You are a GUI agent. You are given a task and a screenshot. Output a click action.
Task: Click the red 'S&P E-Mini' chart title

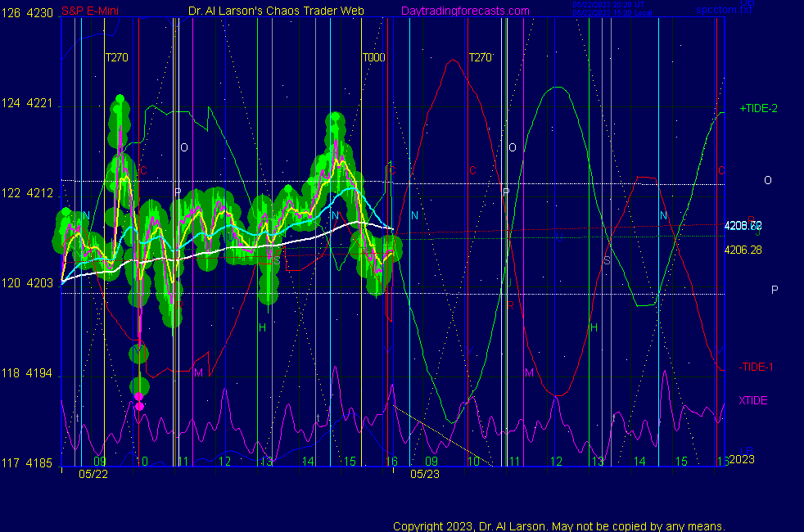pos(90,11)
